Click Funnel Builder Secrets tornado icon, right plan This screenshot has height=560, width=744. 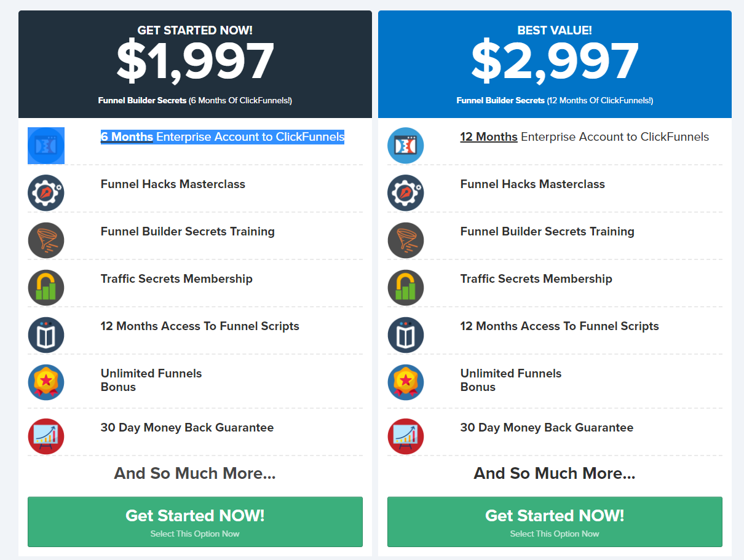click(406, 240)
